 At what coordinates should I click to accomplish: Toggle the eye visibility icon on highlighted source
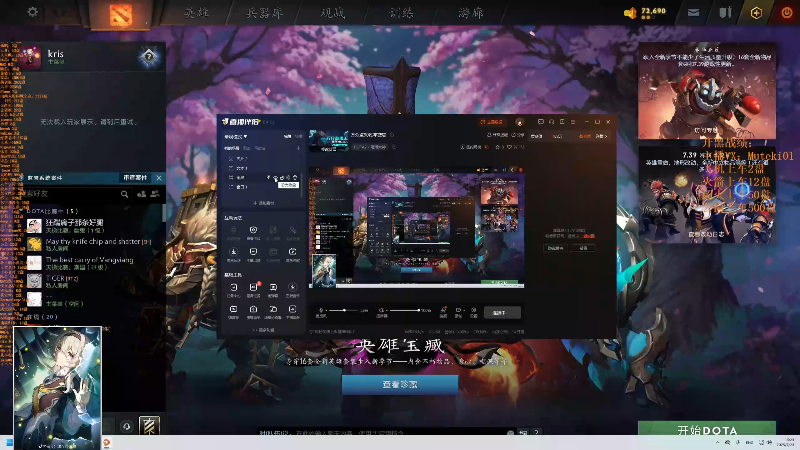click(276, 178)
